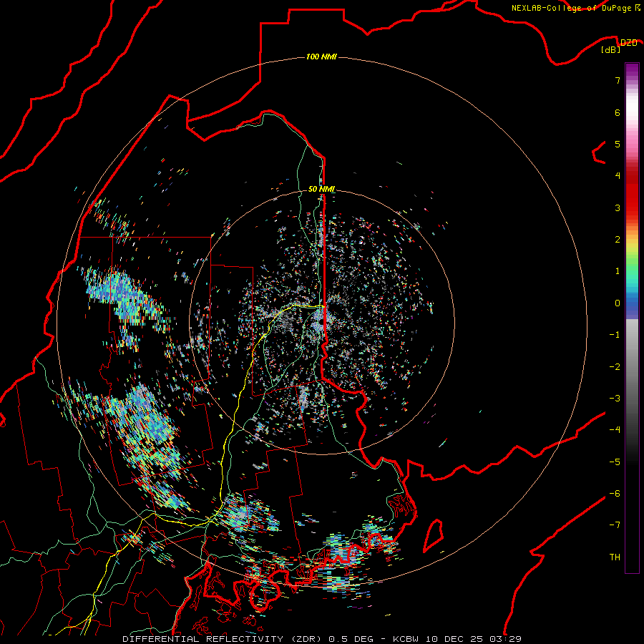Image resolution: width=644 pixels, height=644 pixels.
Task: Click the TH threshold label on scale
Action: [615, 557]
